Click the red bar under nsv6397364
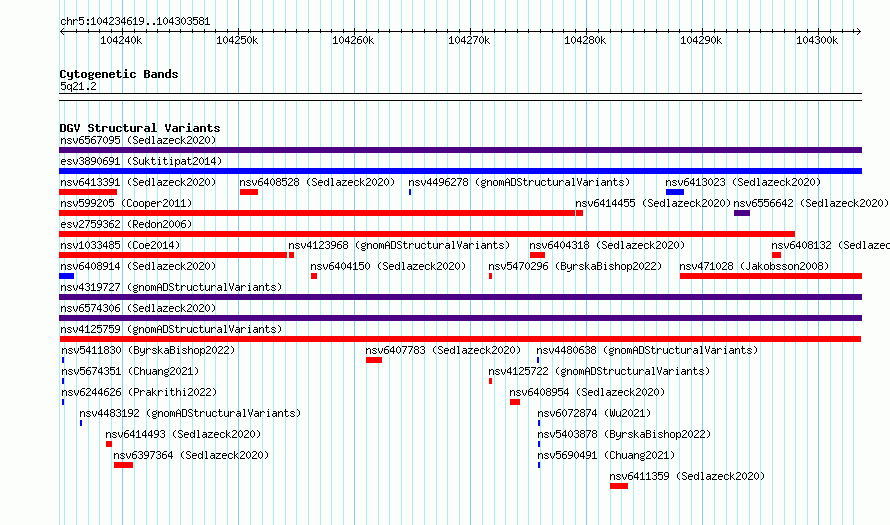 (123, 465)
